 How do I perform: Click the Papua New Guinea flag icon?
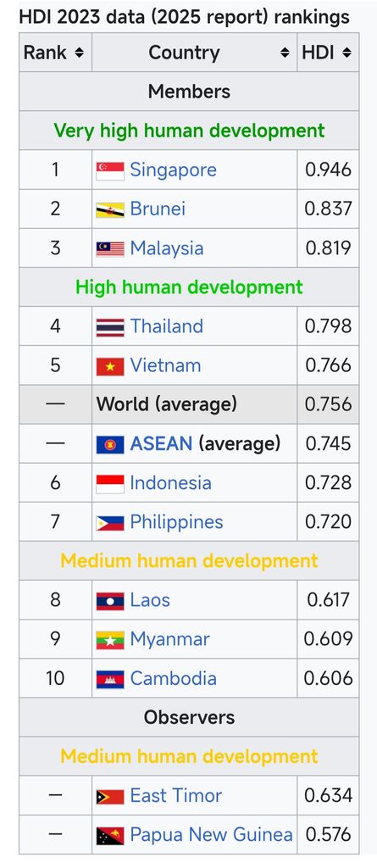[110, 835]
